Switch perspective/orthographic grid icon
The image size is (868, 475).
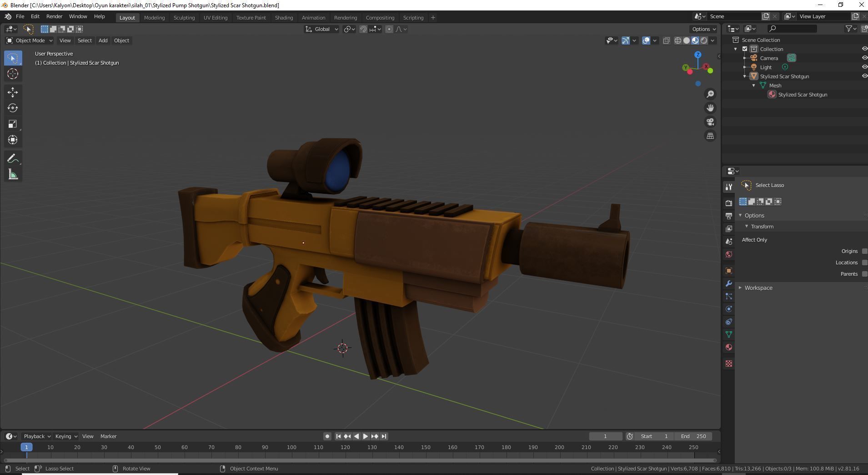(710, 136)
